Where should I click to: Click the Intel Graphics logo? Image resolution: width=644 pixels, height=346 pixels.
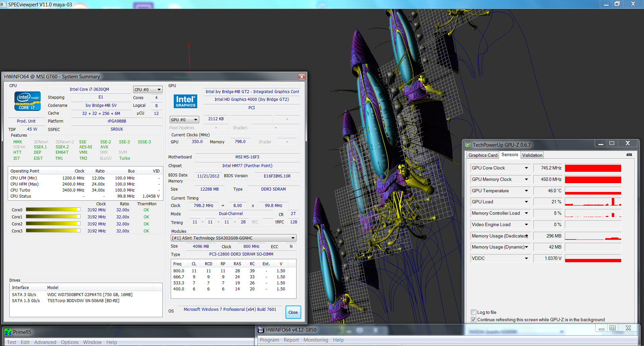[185, 101]
